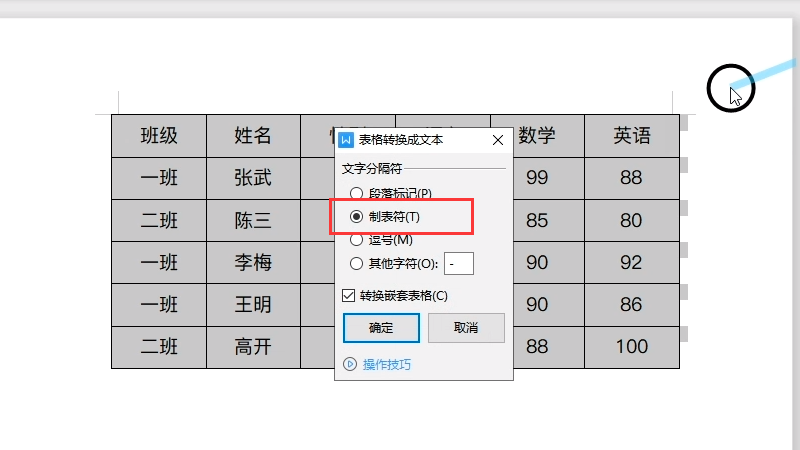The height and width of the screenshot is (450, 800).
Task: Click the custom separator character field
Action: click(459, 264)
